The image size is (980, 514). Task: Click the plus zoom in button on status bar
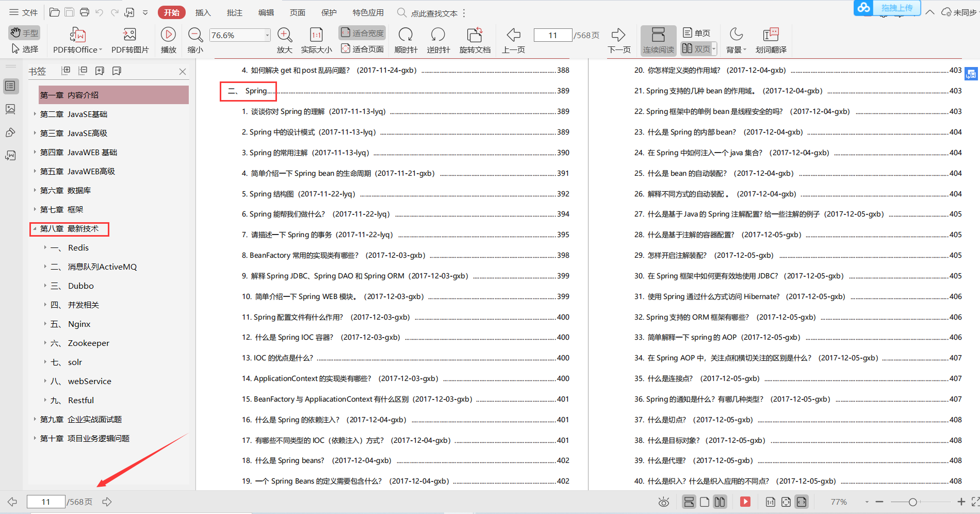tap(961, 502)
